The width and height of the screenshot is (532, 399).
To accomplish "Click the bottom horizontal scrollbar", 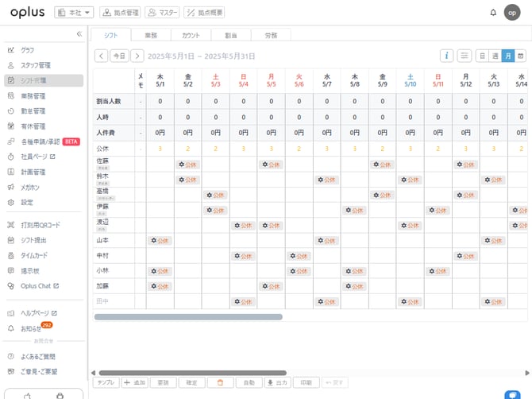I will coord(191,372).
